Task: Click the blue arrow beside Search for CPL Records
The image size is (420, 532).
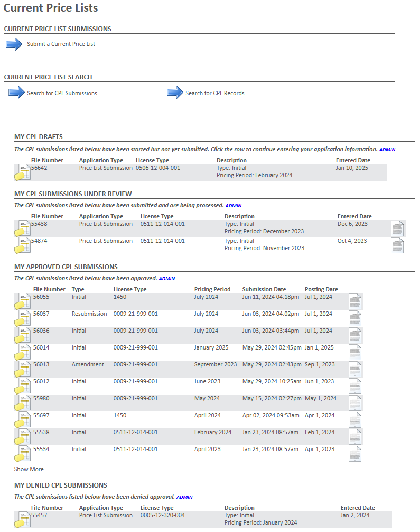Action: coord(175,93)
